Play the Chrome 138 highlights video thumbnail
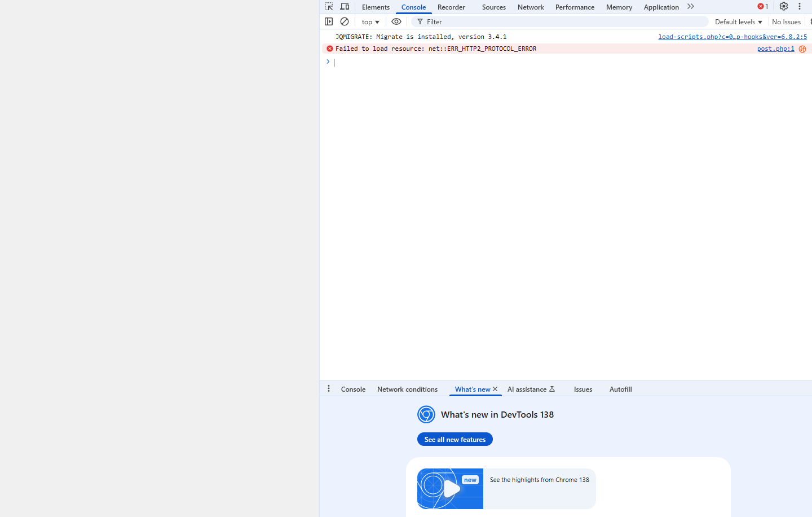Image resolution: width=812 pixels, height=517 pixels. 450,489
